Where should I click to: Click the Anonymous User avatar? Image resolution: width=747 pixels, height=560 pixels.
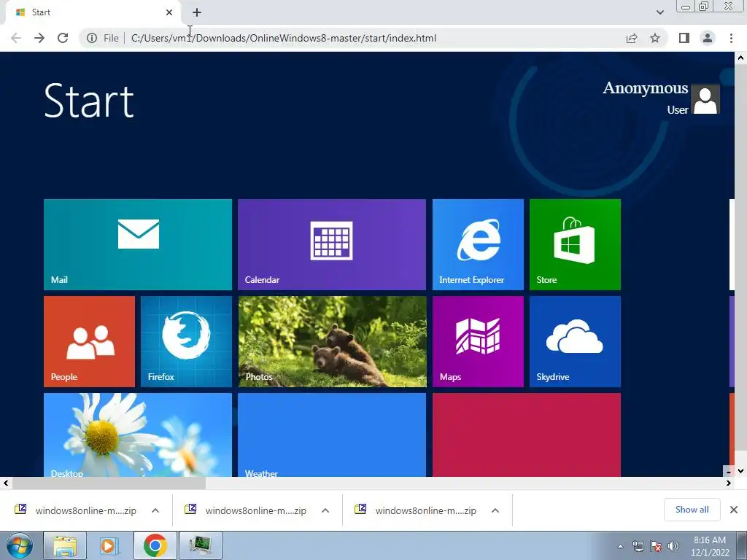point(705,99)
